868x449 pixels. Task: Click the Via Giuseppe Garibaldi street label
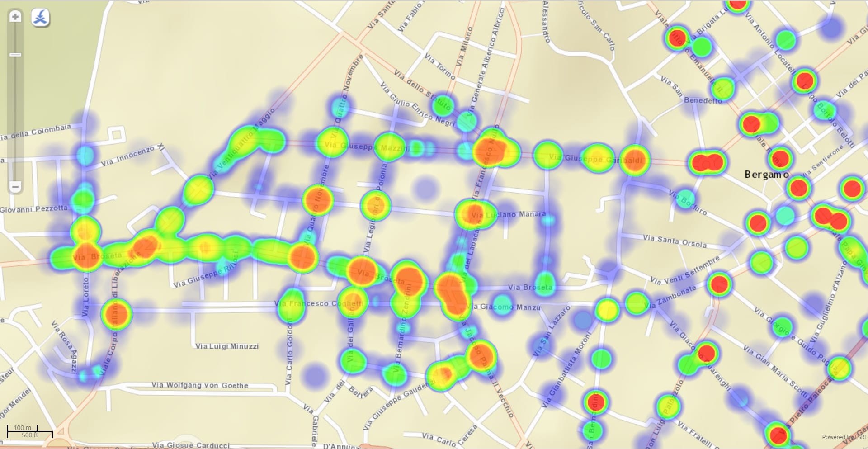click(x=595, y=159)
